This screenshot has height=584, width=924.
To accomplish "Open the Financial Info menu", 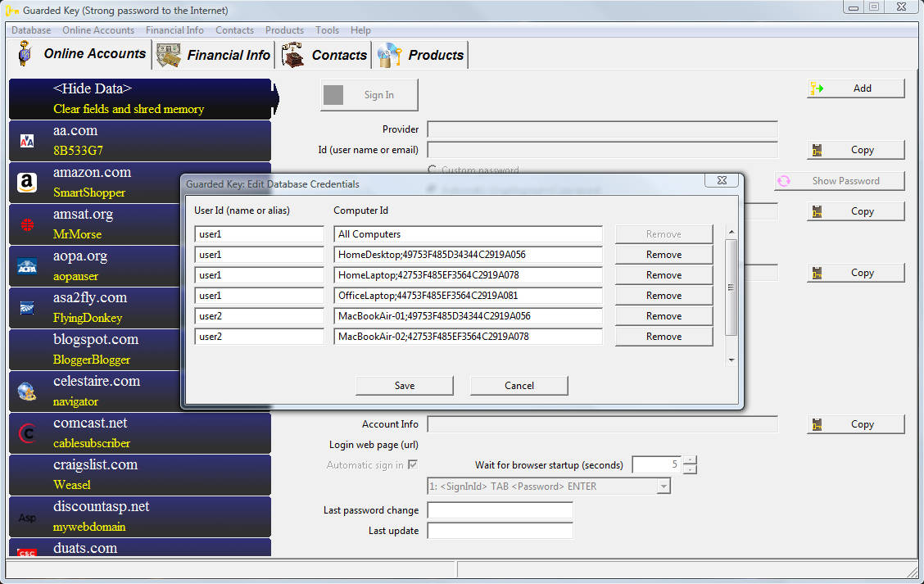I will click(174, 30).
